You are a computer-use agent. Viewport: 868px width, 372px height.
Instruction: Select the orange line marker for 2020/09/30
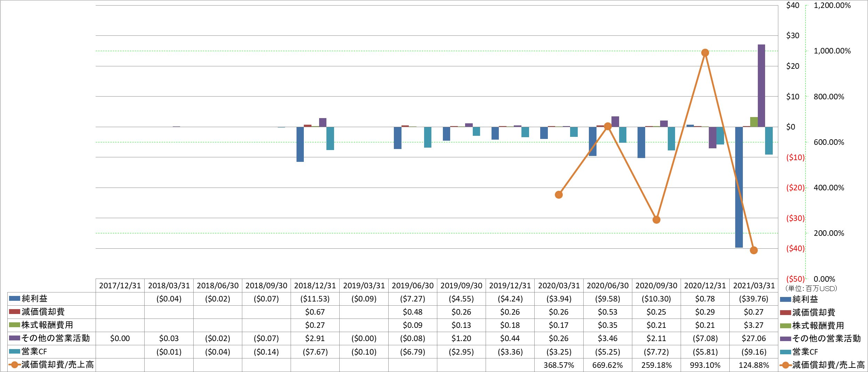(x=656, y=220)
